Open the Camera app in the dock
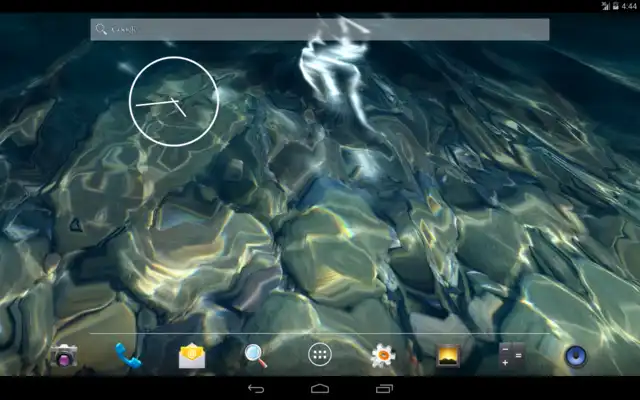 [x=64, y=356]
